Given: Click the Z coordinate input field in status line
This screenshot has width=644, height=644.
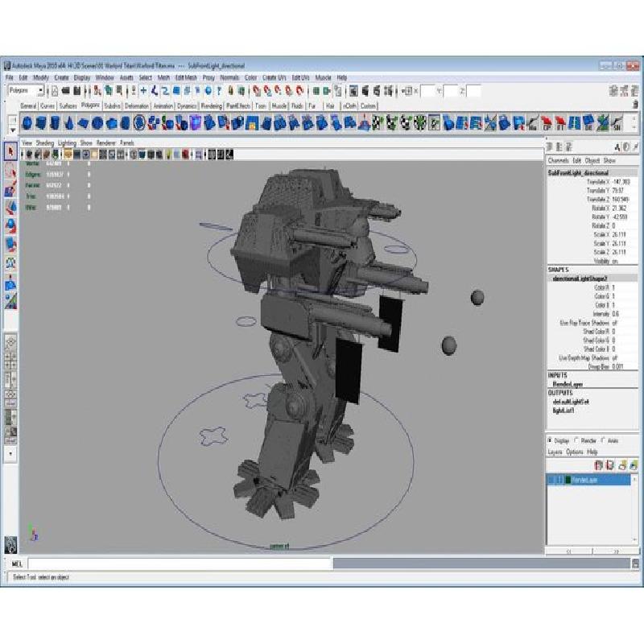Looking at the screenshot, I should (473, 91).
